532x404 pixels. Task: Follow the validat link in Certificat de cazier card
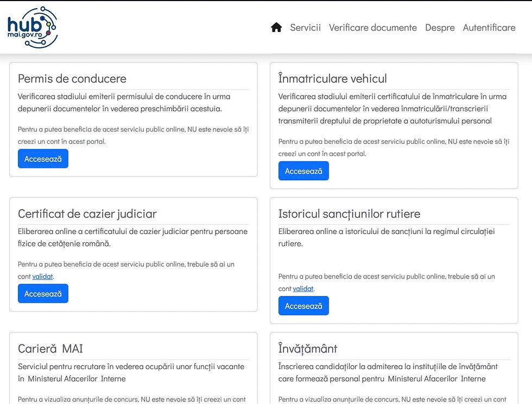42,276
